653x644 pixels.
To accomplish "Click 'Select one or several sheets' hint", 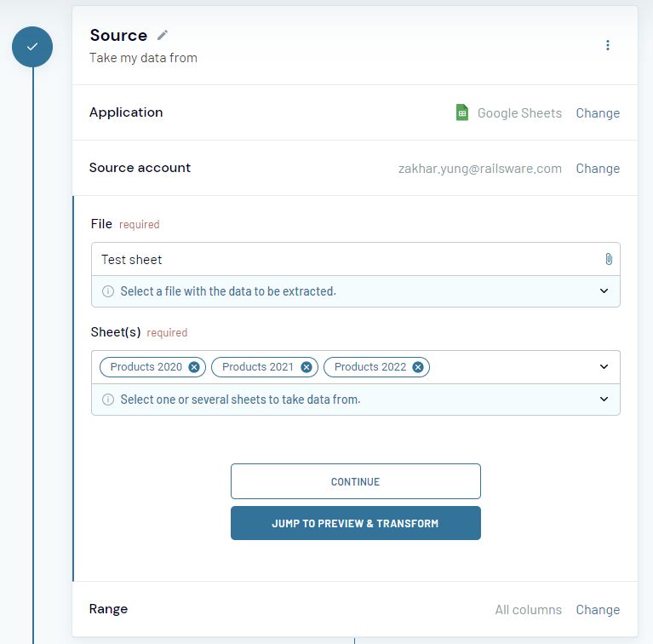I will [x=240, y=400].
